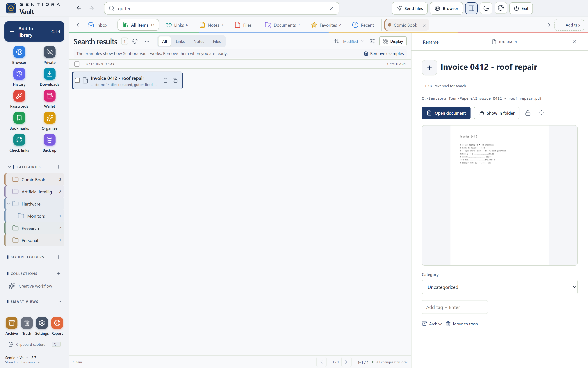Select the Notes filter in results
Viewport: 588px width, 368px height.
[x=199, y=41]
